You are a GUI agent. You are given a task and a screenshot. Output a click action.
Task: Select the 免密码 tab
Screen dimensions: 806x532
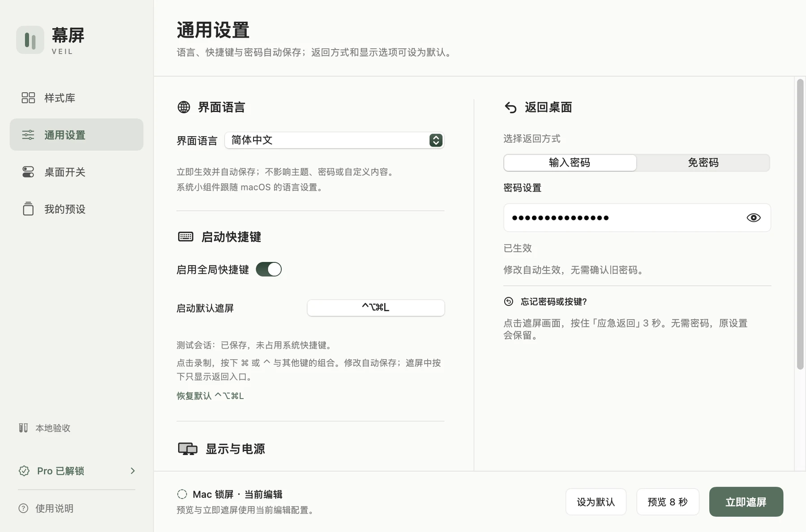703,163
